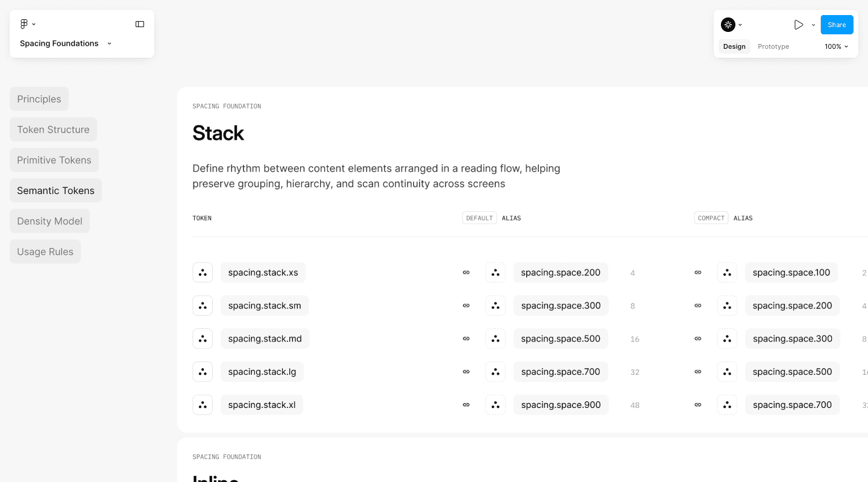Select the spacing.stack.xl token chip
The image size is (868, 482).
[262, 405]
